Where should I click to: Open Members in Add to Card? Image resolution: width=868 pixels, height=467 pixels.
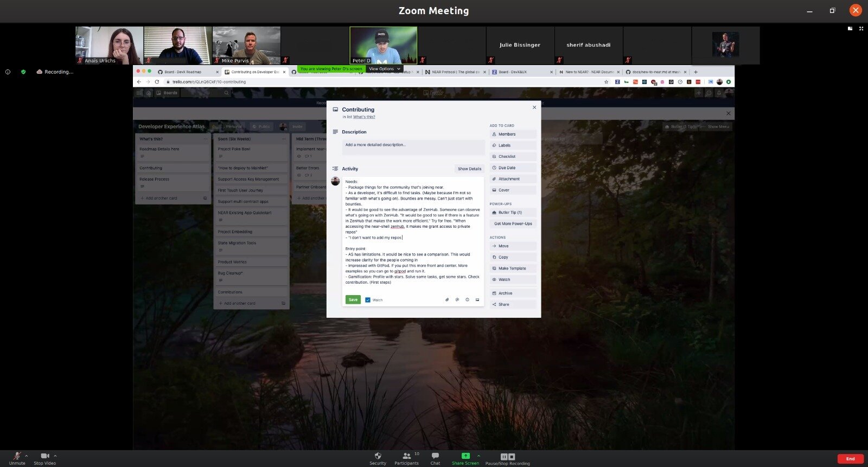pos(513,134)
